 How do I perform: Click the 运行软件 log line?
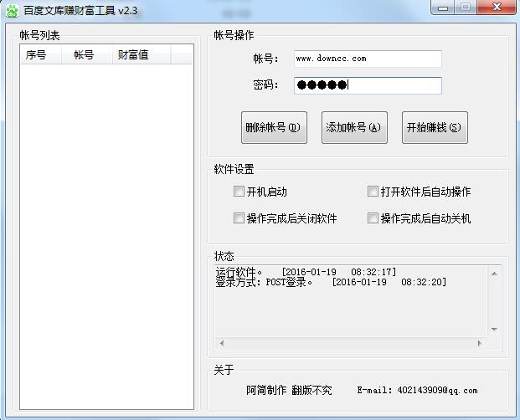pyautogui.click(x=306, y=272)
